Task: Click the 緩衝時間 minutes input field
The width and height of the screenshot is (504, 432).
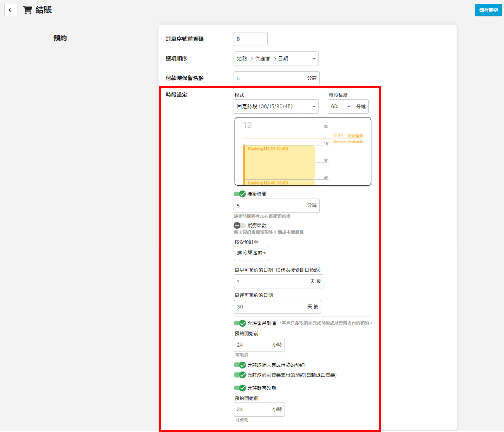Action: 270,206
